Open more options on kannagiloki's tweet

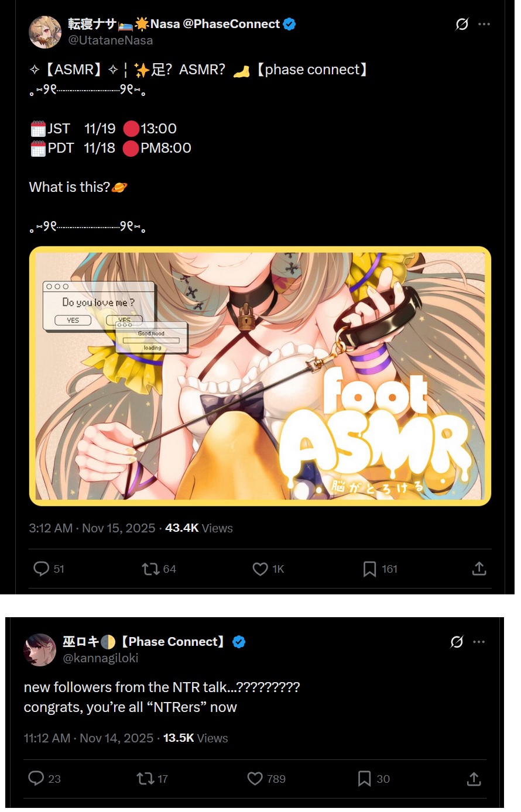(479, 642)
